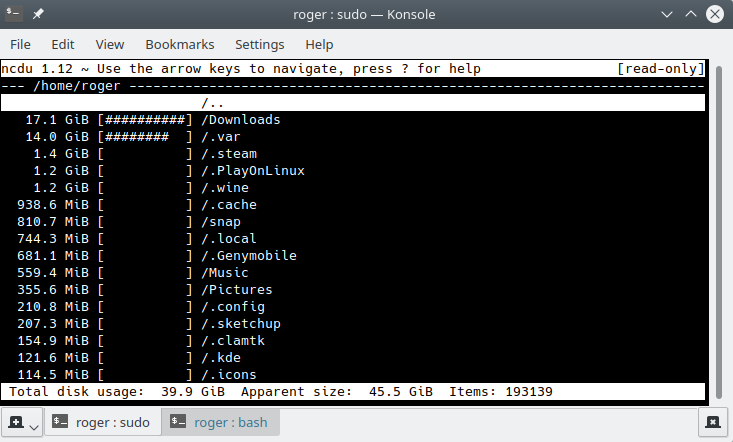The image size is (733, 442).
Task: Click the /.var usage bar graph
Action: [146, 137]
